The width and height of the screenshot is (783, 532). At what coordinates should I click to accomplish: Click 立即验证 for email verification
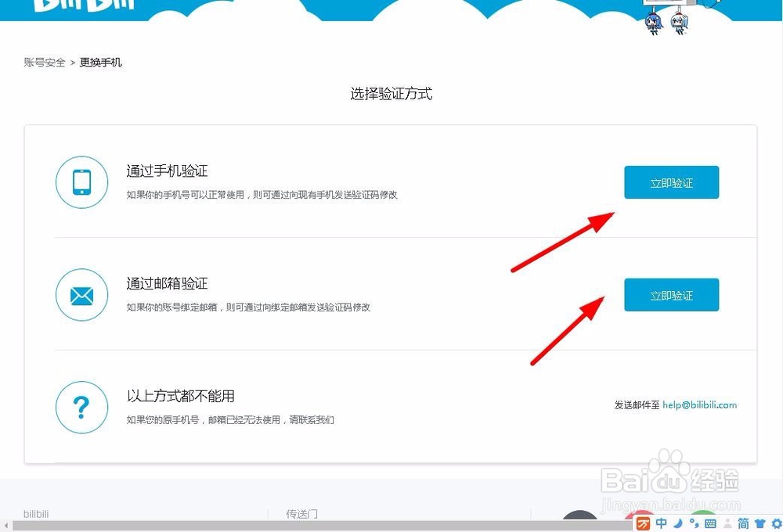(671, 295)
